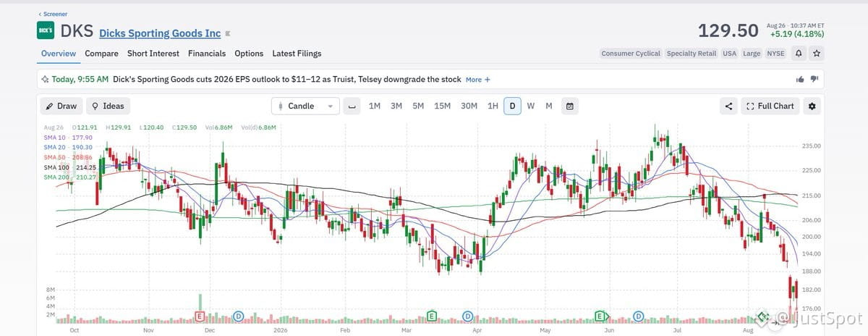This screenshot has width=868, height=336.
Task: Select the W weekly interval
Action: [x=531, y=106]
